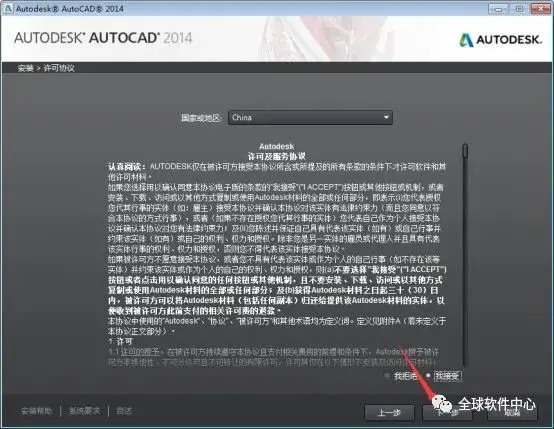The width and height of the screenshot is (554, 429).
Task: Close the AutoCAD 2014 installer window
Action: click(x=541, y=9)
